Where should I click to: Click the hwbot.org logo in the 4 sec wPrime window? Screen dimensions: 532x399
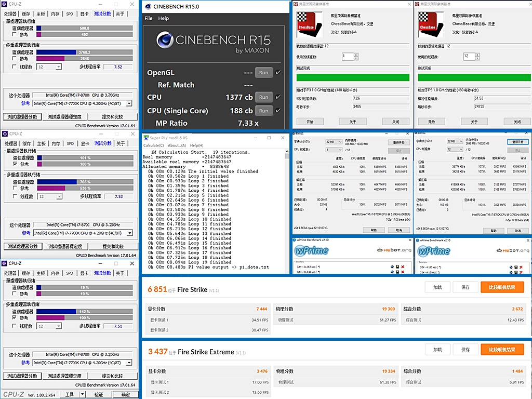tap(513, 250)
